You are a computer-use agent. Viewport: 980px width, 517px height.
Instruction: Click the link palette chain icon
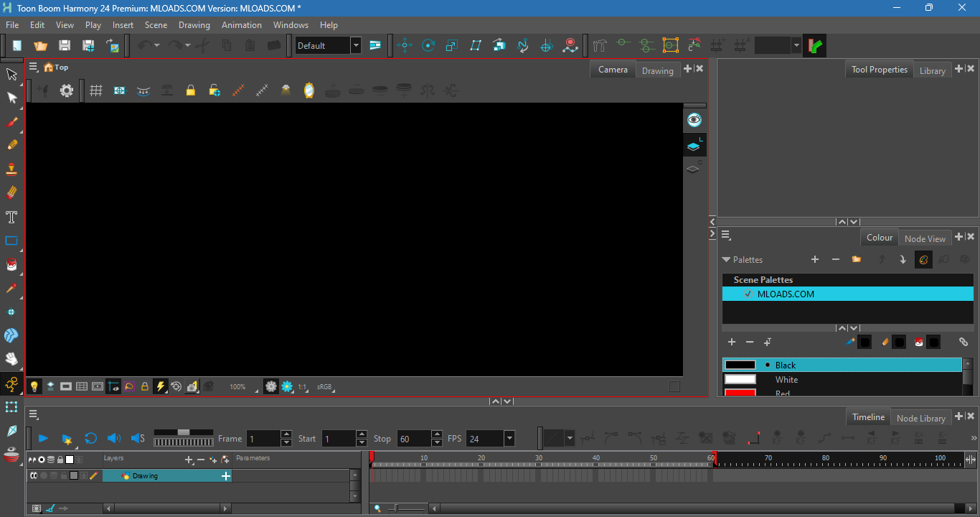(963, 343)
